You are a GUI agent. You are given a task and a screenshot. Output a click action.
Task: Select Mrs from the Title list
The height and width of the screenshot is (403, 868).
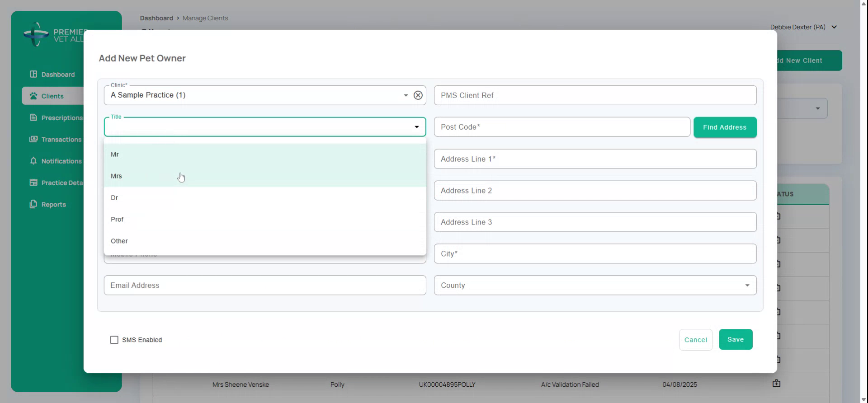pyautogui.click(x=265, y=176)
